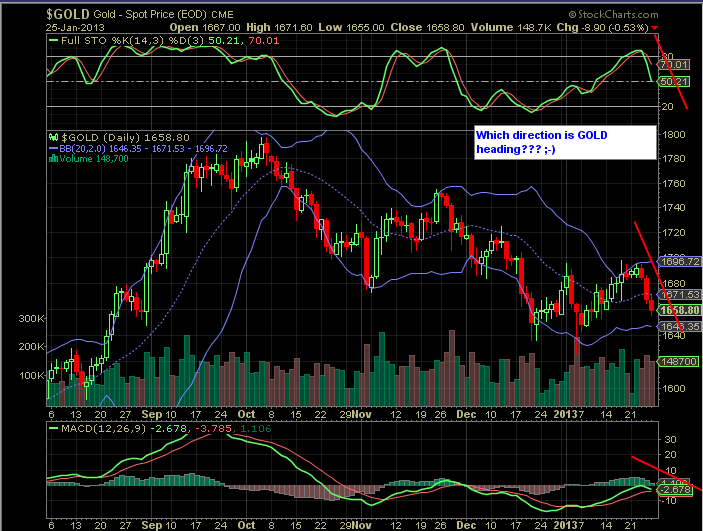
Task: Click the 1600 label on the price axis
Action: click(x=673, y=389)
